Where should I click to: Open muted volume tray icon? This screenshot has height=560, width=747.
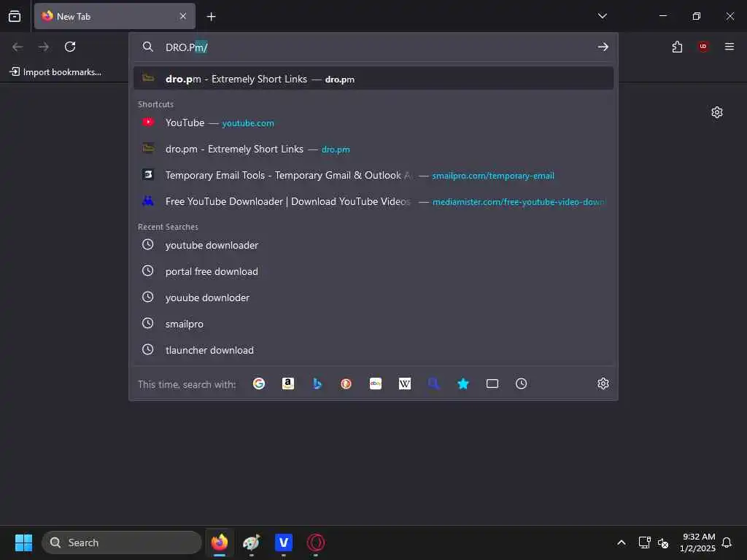662,542
